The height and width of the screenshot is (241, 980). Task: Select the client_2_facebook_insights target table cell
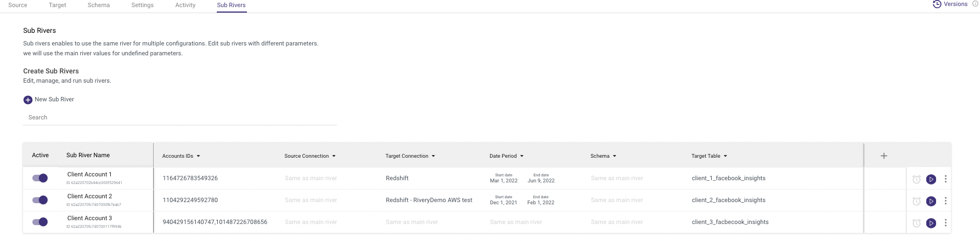coord(728,200)
